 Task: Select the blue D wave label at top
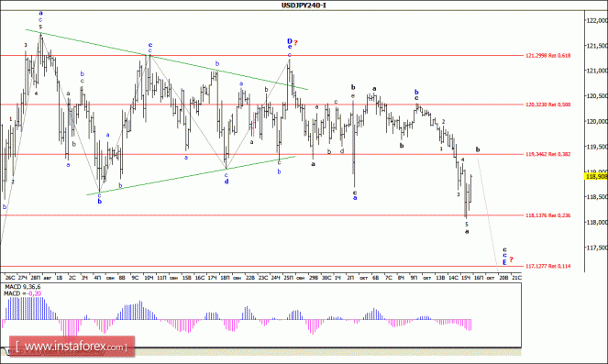point(289,41)
